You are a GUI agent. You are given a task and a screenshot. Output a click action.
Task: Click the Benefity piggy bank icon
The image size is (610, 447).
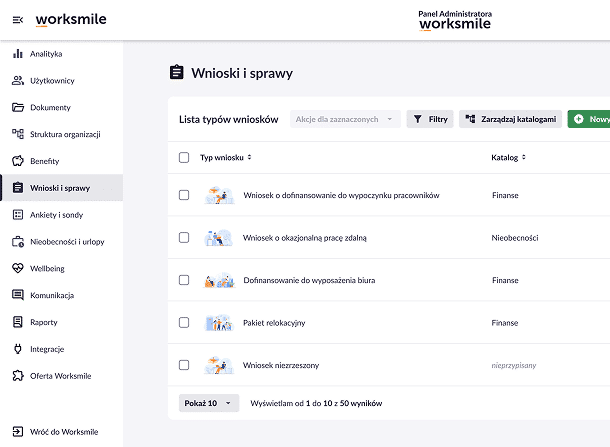tap(17, 161)
